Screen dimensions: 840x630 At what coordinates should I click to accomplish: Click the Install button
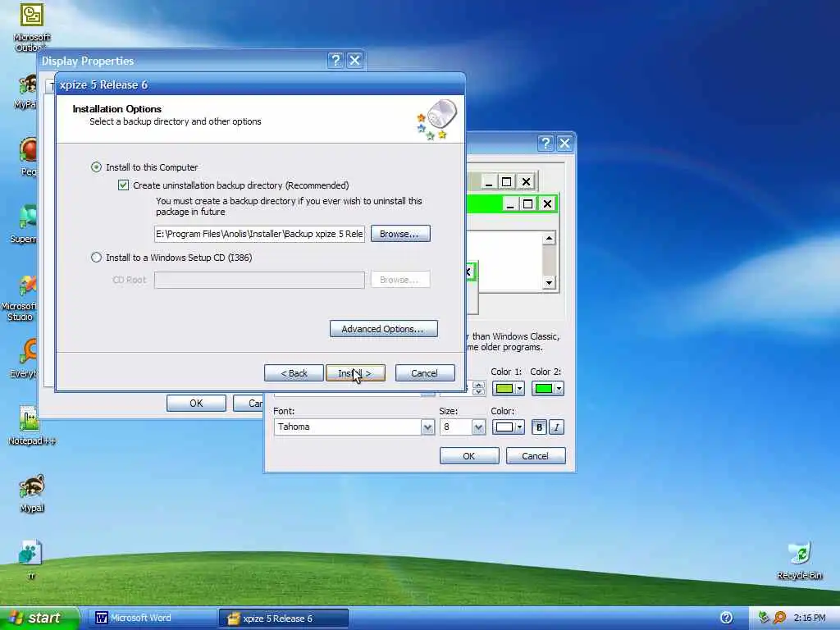click(355, 373)
